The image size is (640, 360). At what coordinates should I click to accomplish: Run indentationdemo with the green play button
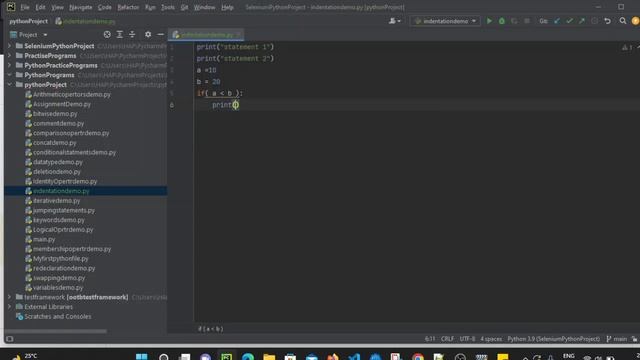tap(489, 21)
